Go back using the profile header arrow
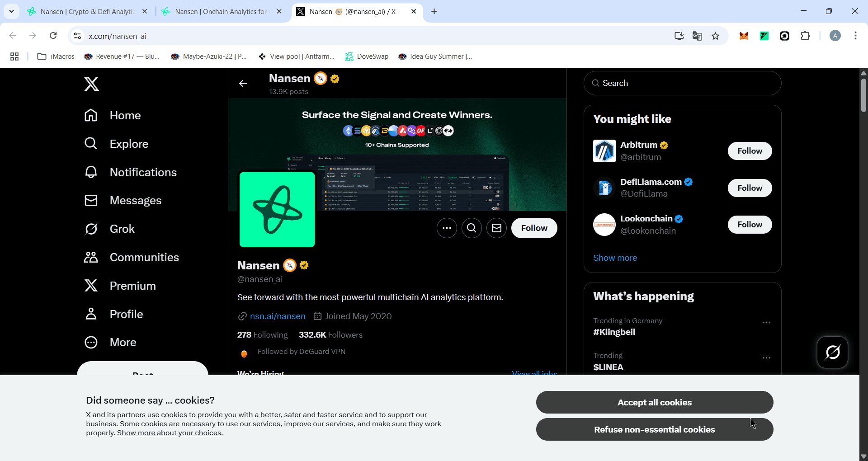Image resolution: width=868 pixels, height=461 pixels. [243, 84]
